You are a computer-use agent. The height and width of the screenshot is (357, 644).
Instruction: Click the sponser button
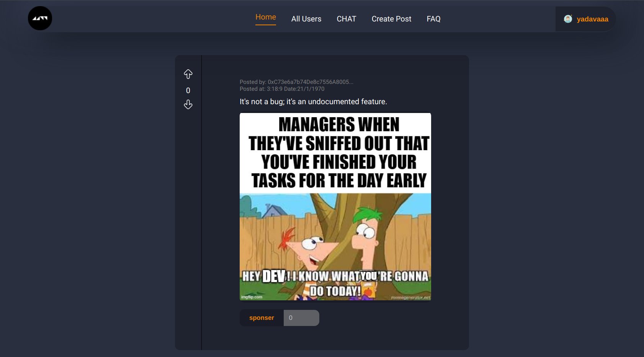point(262,318)
